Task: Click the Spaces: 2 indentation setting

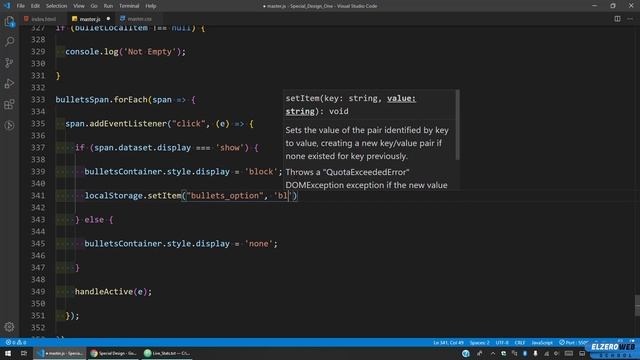Action: click(x=479, y=342)
